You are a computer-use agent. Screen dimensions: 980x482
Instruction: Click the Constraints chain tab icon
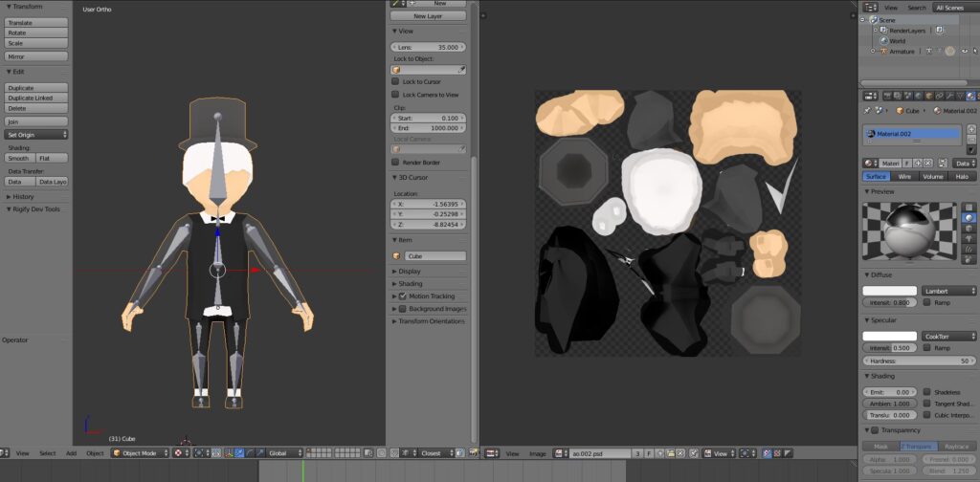tap(939, 97)
